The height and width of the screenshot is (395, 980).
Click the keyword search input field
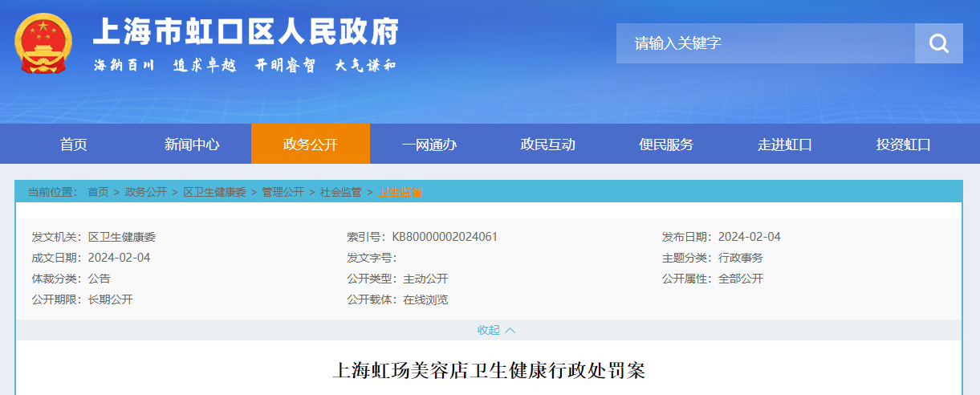[765, 43]
